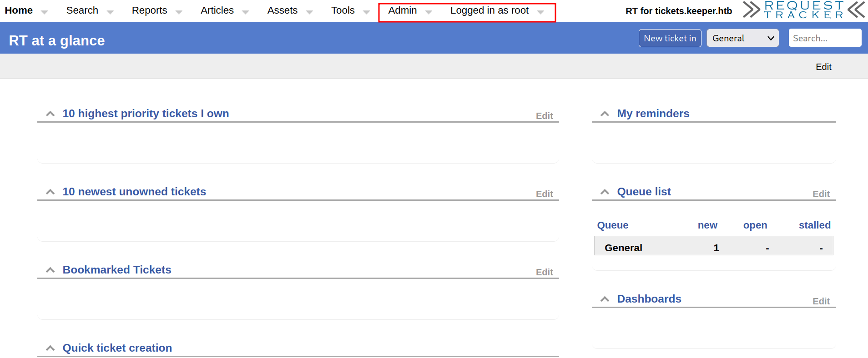Viewport: 868px width, 358px height.
Task: Expand dropdown arrow next to Assets
Action: tap(309, 12)
